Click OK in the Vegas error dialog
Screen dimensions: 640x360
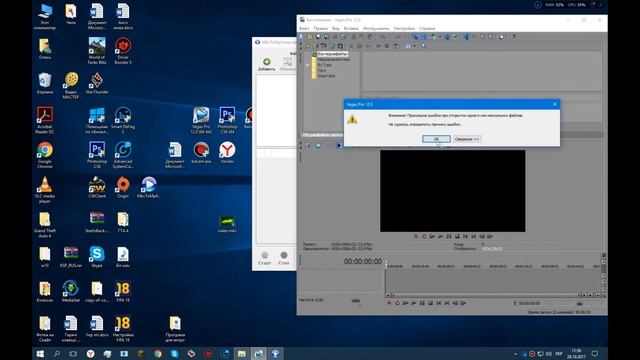tap(436, 139)
